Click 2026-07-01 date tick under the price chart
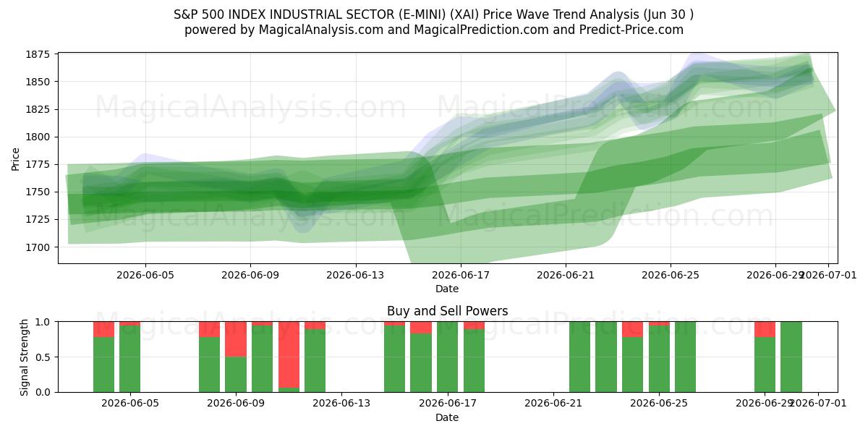 click(x=830, y=275)
